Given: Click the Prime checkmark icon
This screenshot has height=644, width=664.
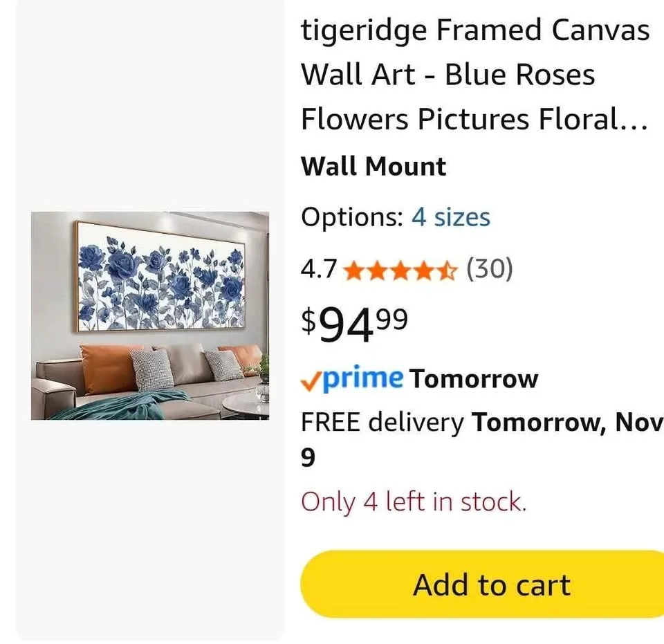Looking at the screenshot, I should tap(309, 380).
